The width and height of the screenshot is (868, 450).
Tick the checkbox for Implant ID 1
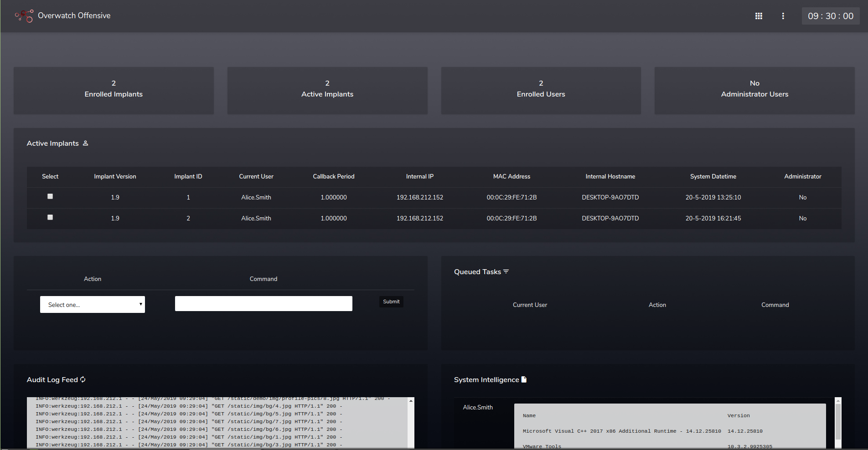50,196
